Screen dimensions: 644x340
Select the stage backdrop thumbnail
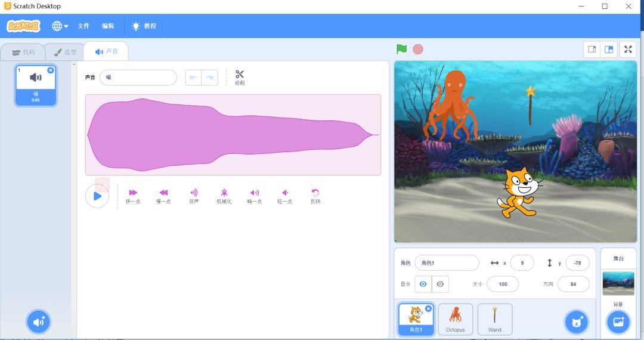(618, 283)
